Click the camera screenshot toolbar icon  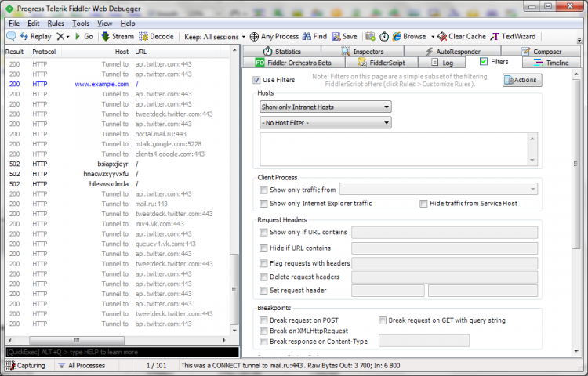coord(370,36)
